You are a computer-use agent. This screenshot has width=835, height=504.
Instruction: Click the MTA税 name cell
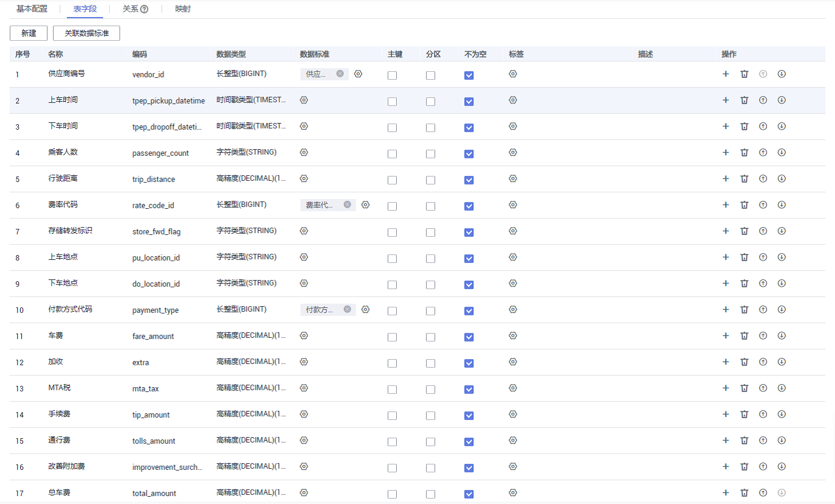[60, 388]
